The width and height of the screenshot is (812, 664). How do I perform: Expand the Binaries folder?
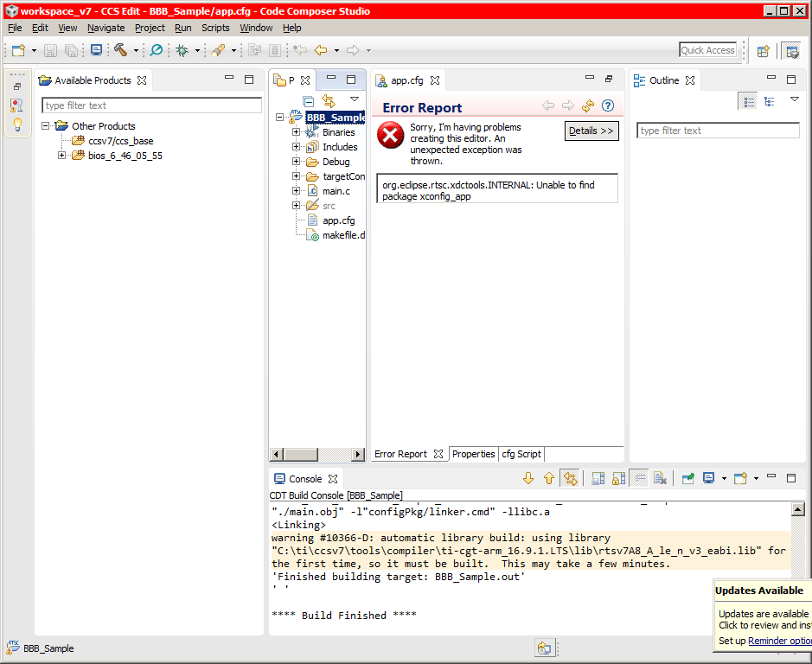click(297, 132)
